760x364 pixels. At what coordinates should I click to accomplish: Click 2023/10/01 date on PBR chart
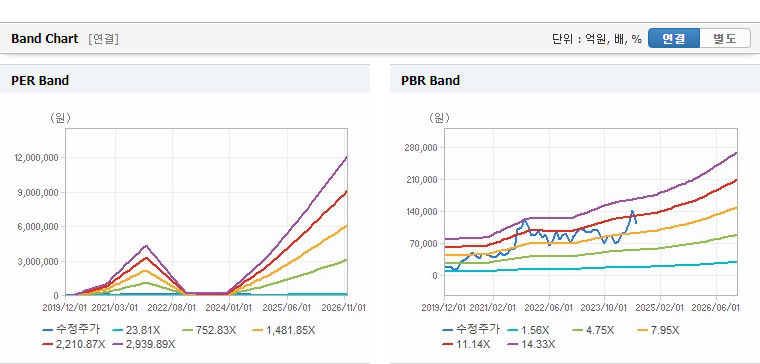605,308
